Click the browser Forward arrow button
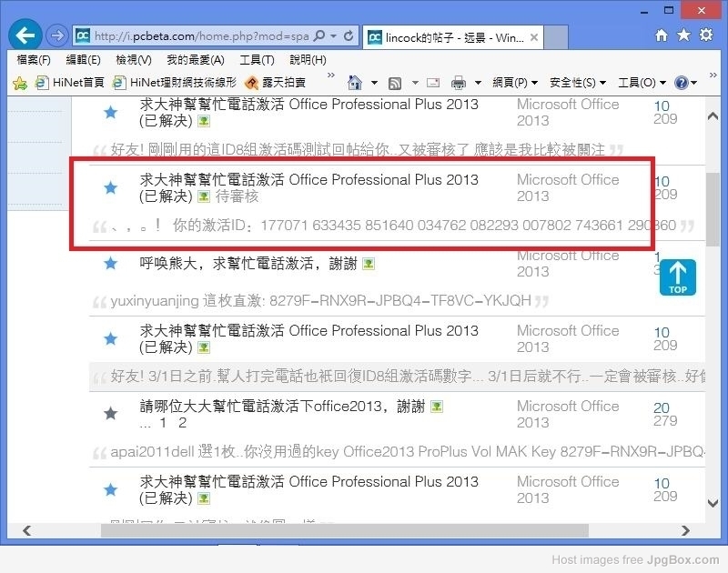 [56, 36]
